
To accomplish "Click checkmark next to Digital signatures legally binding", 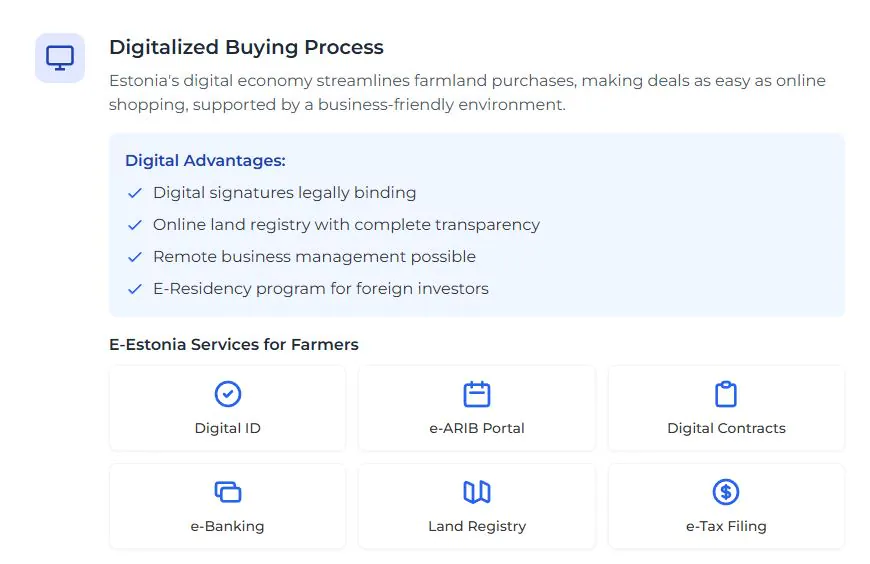I will pos(135,193).
